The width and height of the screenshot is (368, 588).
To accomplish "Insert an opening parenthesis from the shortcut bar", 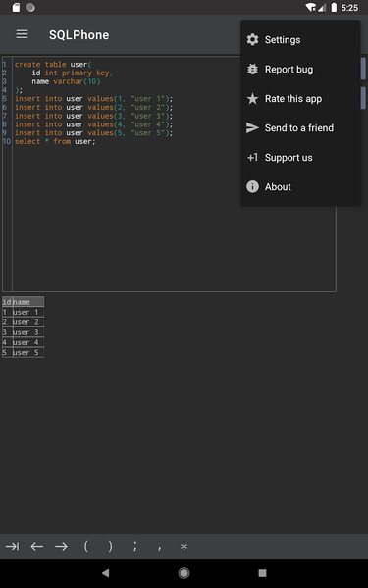I will click(86, 546).
